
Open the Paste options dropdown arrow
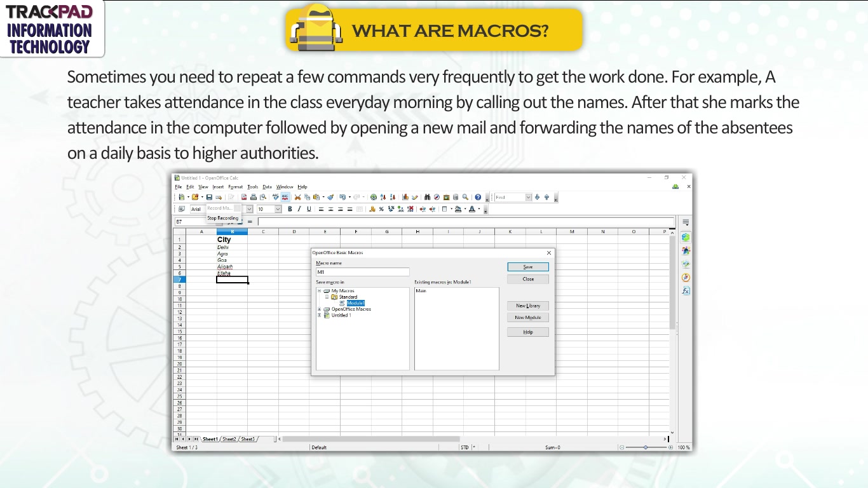point(323,197)
